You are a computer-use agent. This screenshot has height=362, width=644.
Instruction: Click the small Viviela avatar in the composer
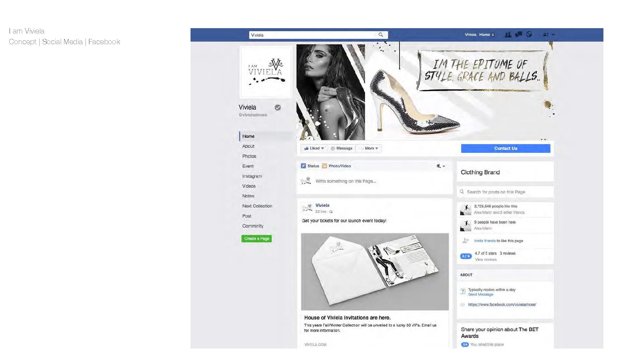[306, 181]
